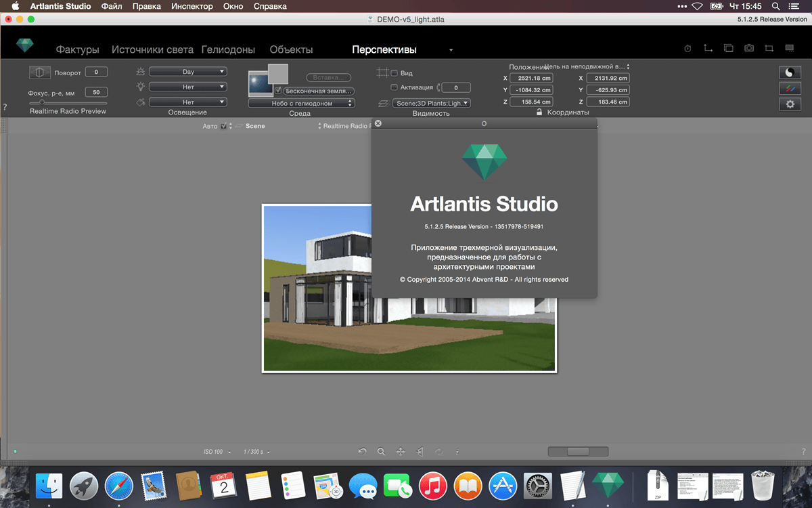Select the pan arrows tool in bottom toolbar
Image resolution: width=812 pixels, height=508 pixels.
pyautogui.click(x=401, y=452)
